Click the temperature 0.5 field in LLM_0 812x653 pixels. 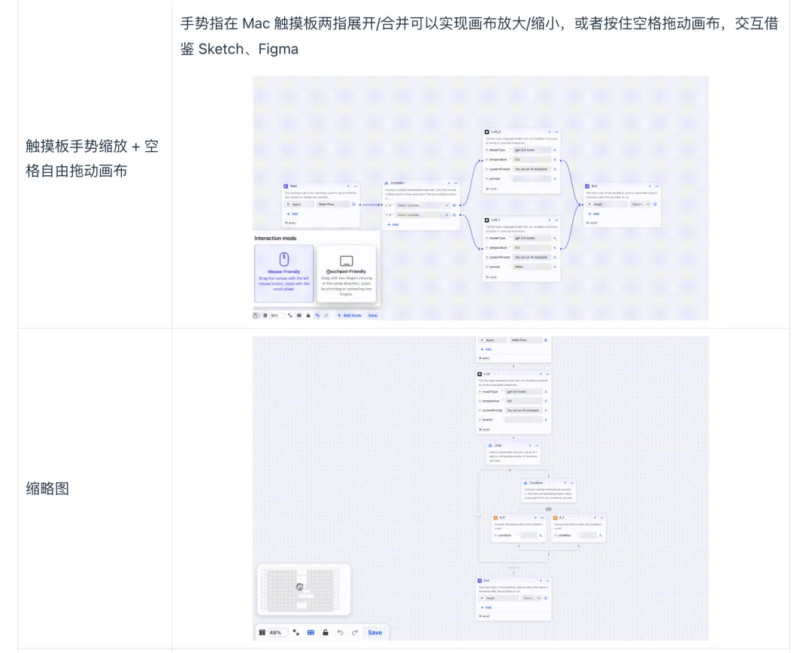coord(532,159)
